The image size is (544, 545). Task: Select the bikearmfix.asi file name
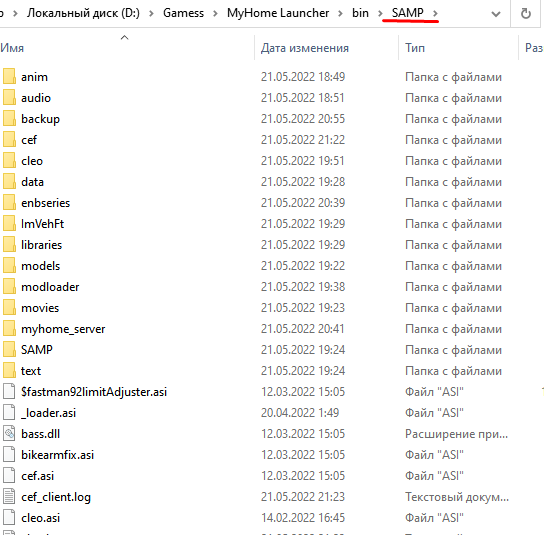coord(57,455)
